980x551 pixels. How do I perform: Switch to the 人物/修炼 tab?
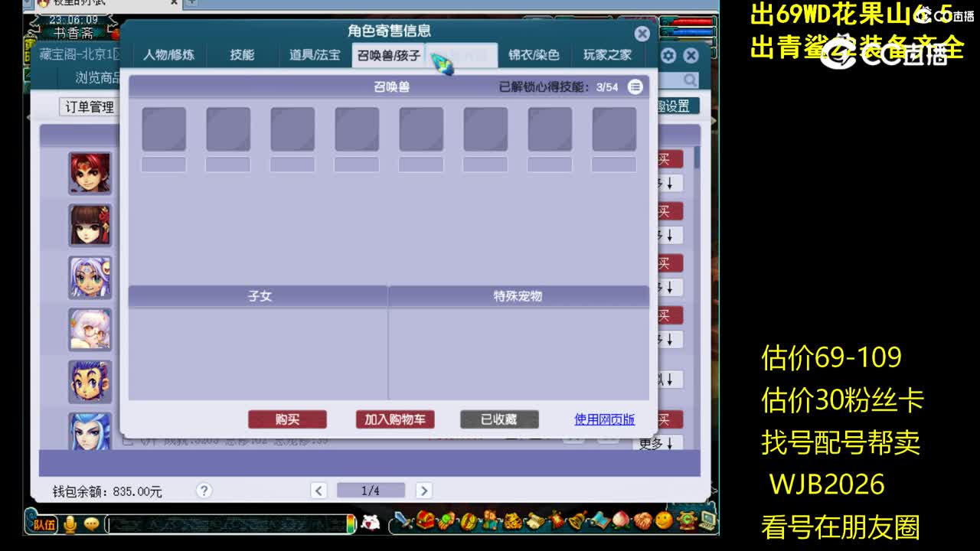pos(168,55)
